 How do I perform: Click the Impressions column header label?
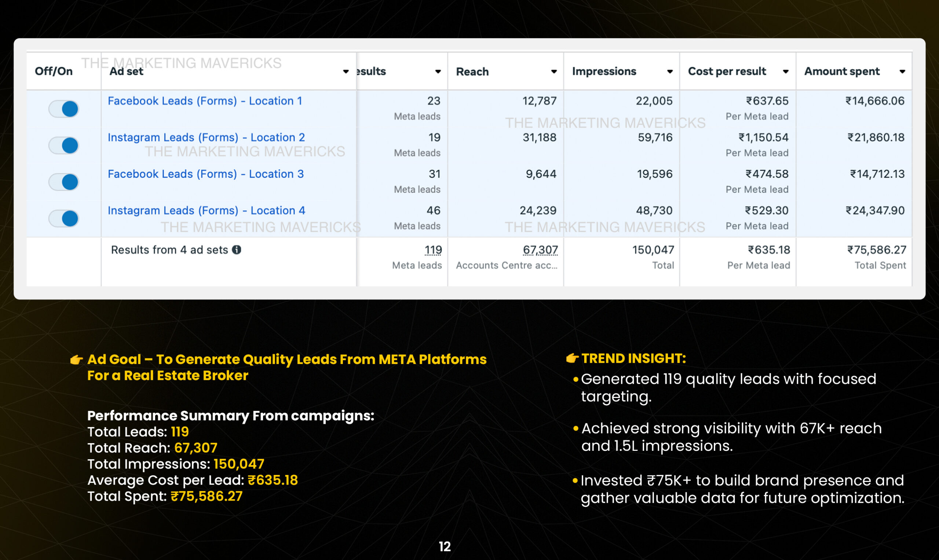604,71
